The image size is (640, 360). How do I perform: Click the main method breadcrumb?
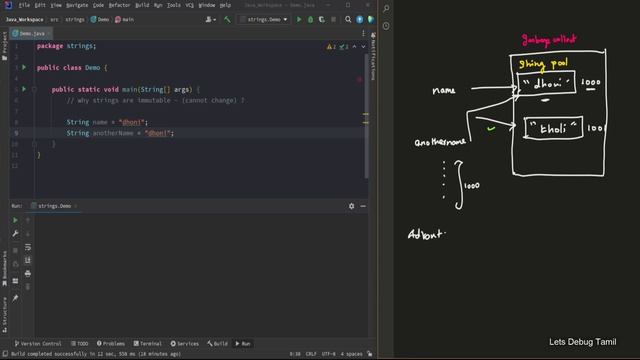coord(124,20)
